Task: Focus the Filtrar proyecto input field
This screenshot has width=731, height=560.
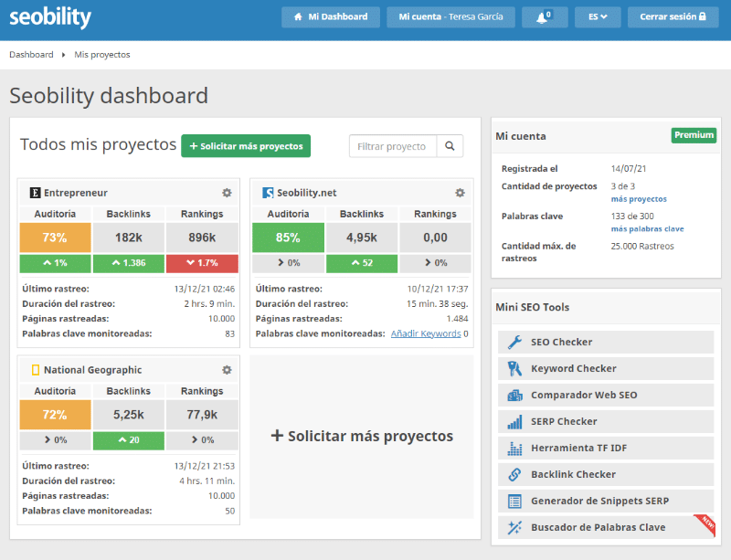Action: pyautogui.click(x=393, y=146)
